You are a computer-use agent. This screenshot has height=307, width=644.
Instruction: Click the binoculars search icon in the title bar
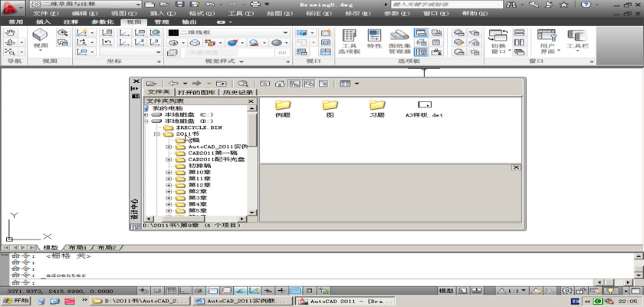click(x=512, y=5)
